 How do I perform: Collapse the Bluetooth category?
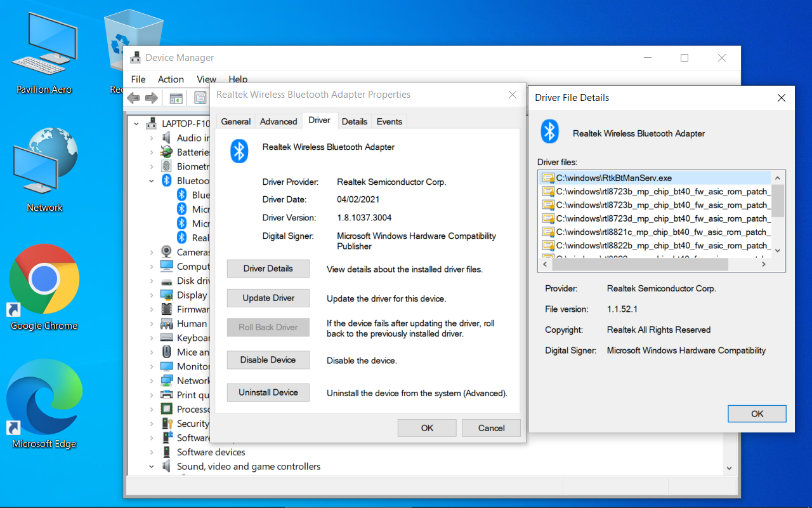point(151,180)
